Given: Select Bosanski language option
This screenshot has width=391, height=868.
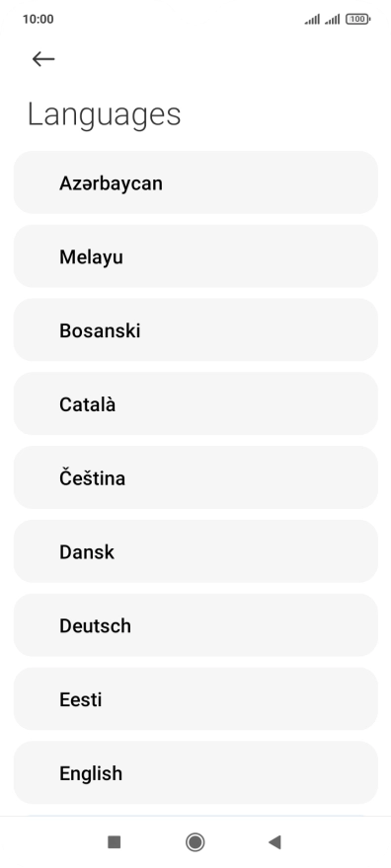Looking at the screenshot, I should [x=195, y=329].
